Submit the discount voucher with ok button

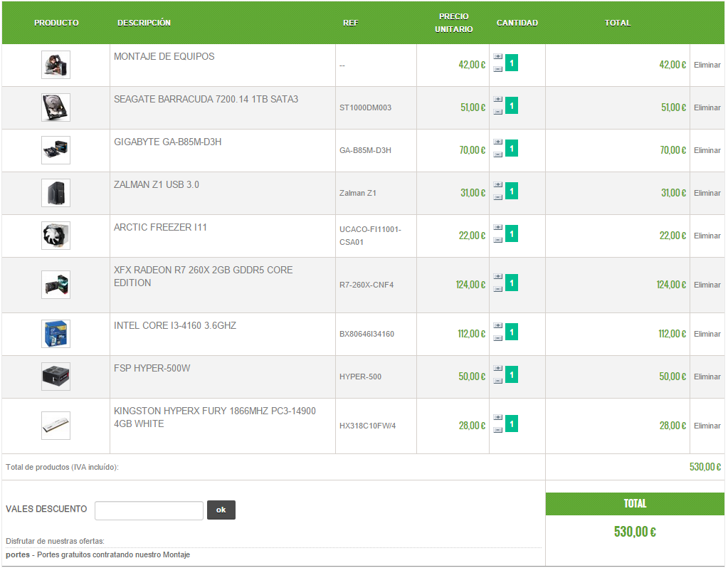click(x=221, y=510)
